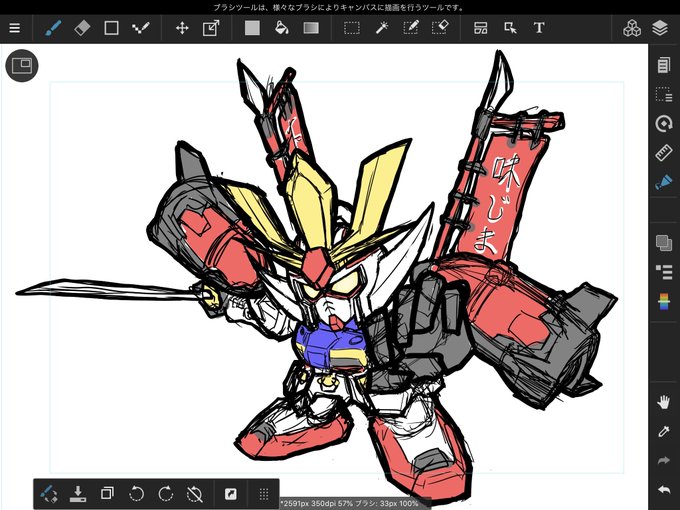This screenshot has height=510, width=680.
Task: Select the Operation cursor tool
Action: pyautogui.click(x=510, y=28)
